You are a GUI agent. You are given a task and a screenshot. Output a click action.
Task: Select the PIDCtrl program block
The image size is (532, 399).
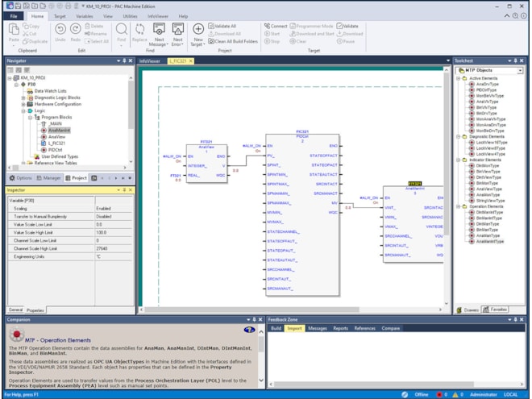(x=56, y=149)
